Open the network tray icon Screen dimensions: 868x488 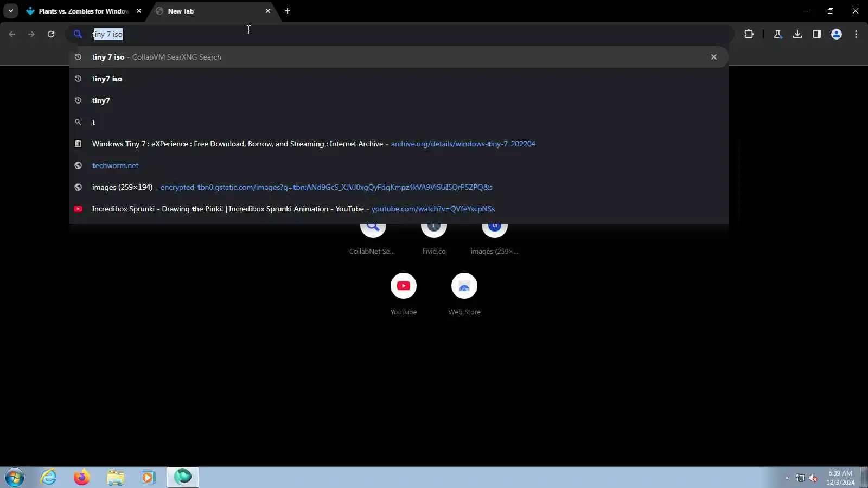pos(800,478)
